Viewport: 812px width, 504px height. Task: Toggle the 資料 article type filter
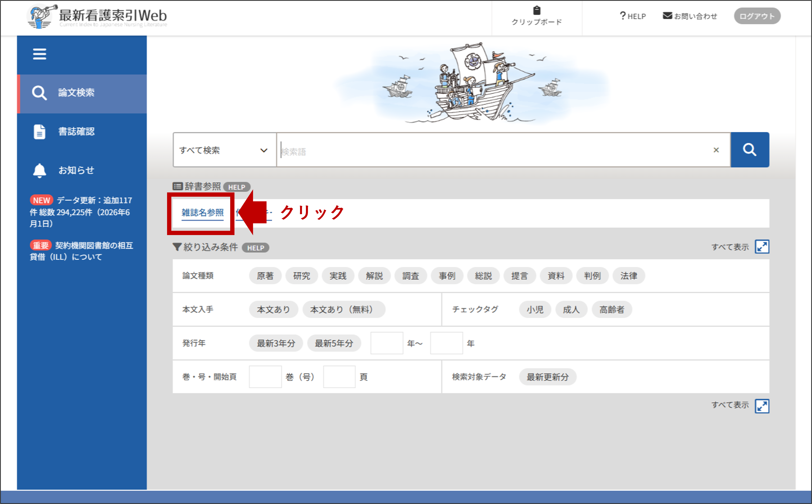pyautogui.click(x=556, y=276)
